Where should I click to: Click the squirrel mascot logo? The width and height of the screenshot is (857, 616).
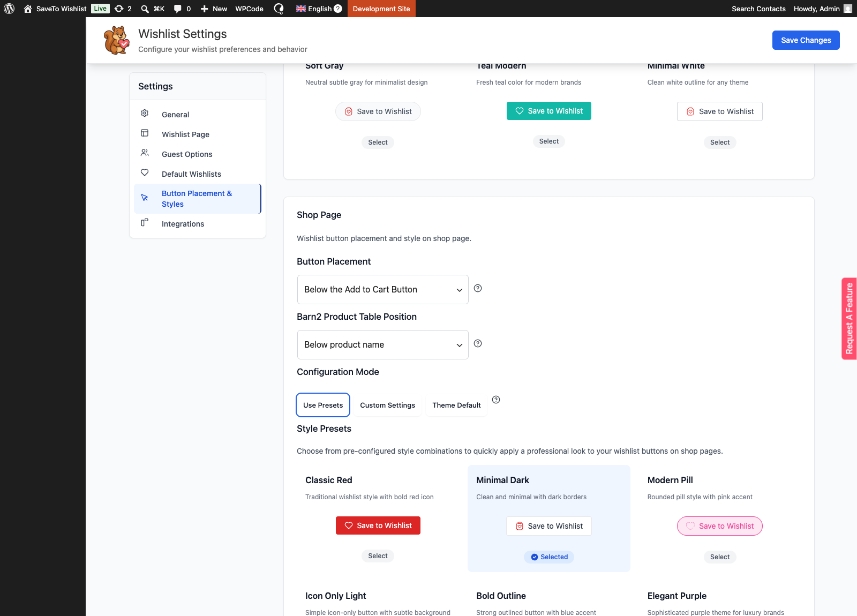click(x=116, y=40)
